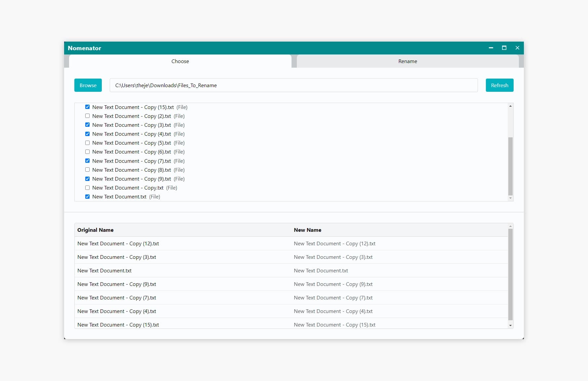Check New Text Document - Copy (5).txt checkbox

coord(87,143)
